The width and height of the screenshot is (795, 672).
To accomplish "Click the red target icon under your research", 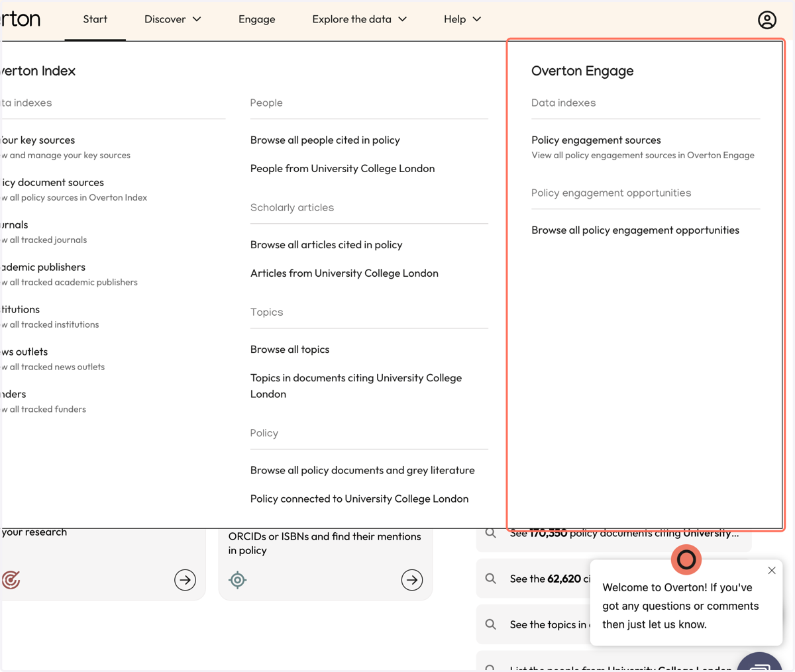I will 11,580.
